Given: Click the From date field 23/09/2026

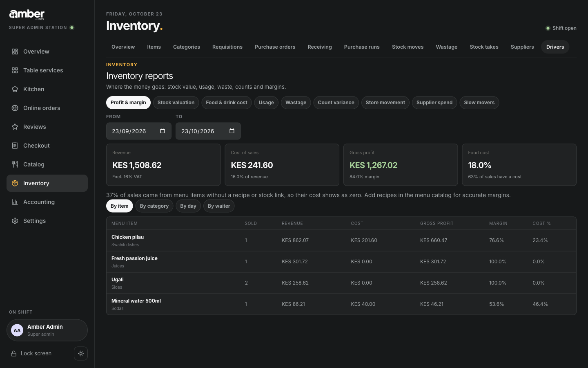Looking at the screenshot, I should coord(139,131).
